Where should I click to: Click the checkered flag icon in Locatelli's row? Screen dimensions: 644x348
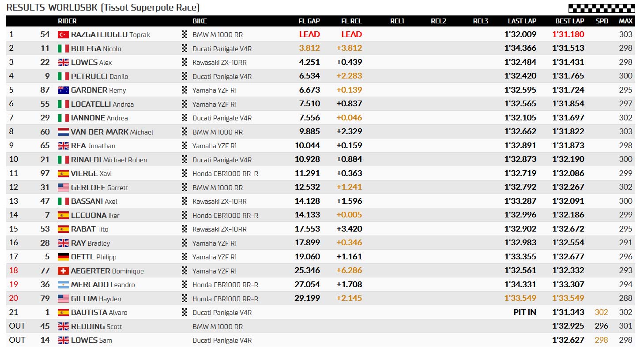point(185,104)
